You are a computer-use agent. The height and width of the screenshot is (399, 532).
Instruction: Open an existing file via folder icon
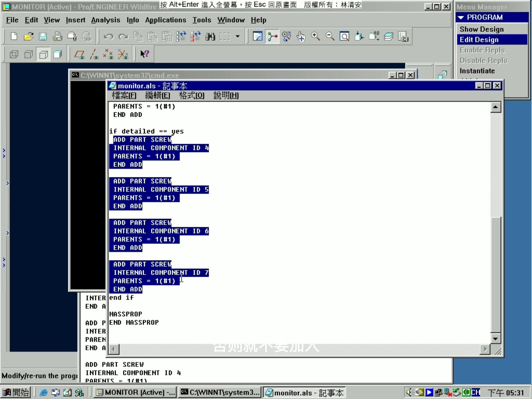tap(28, 36)
